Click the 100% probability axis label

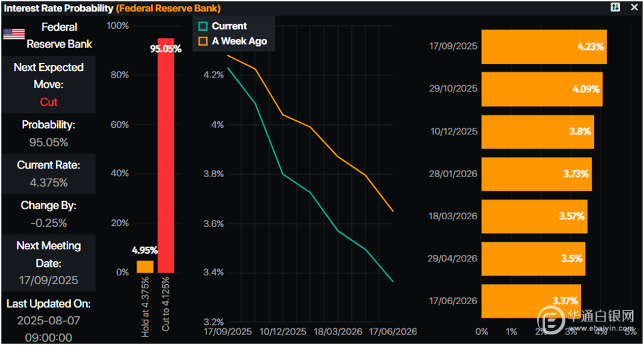(118, 26)
